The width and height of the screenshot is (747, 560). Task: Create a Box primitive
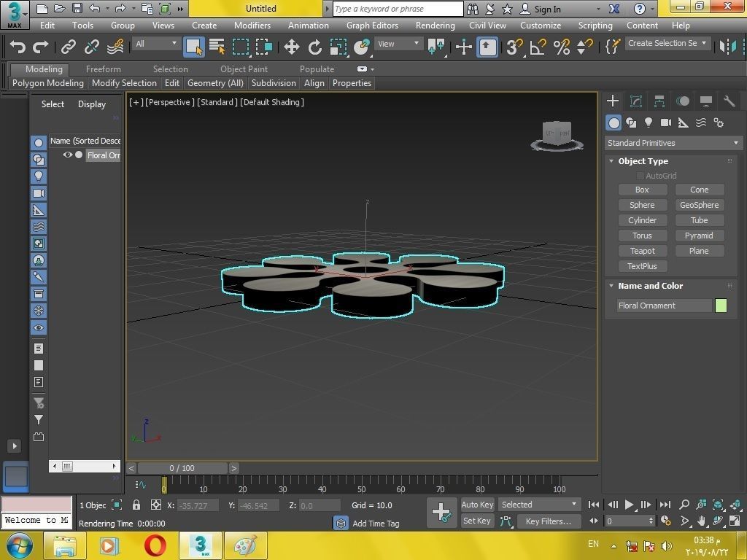tap(642, 190)
